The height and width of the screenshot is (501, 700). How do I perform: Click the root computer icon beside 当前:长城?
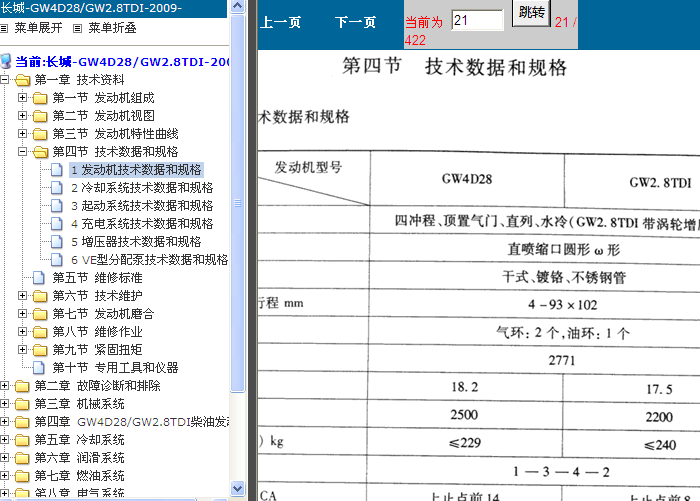(6, 62)
